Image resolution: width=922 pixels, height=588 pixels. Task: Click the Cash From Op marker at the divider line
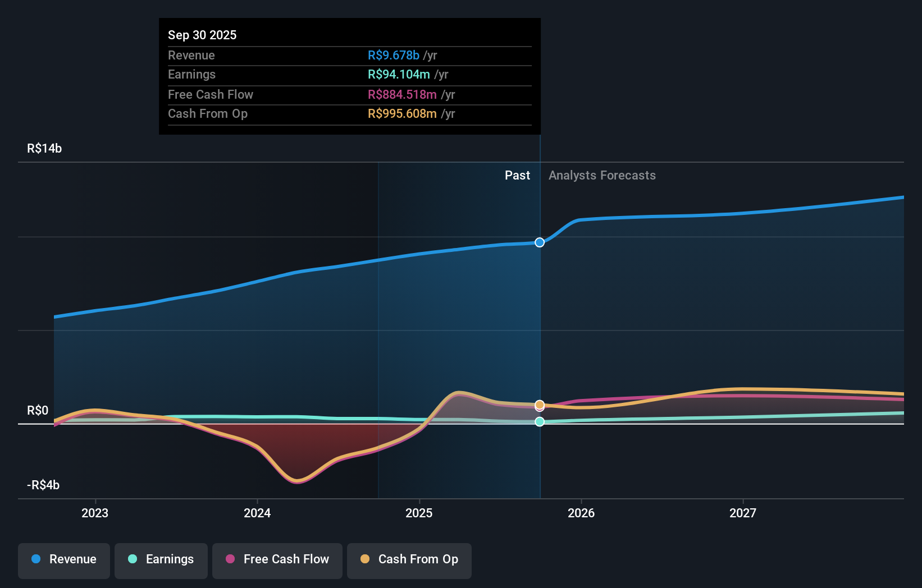click(x=540, y=405)
